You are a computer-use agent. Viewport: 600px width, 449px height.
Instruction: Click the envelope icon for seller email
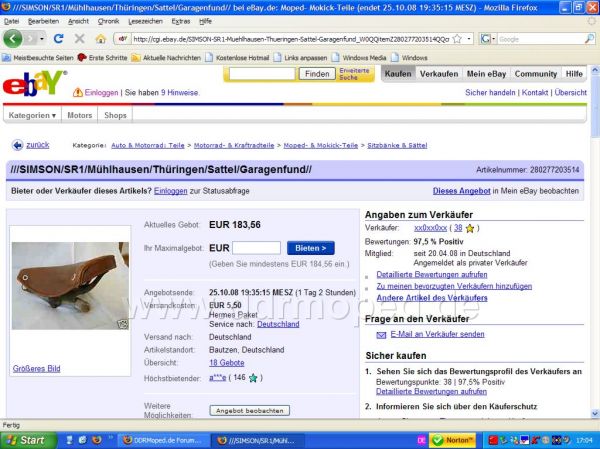click(x=381, y=335)
